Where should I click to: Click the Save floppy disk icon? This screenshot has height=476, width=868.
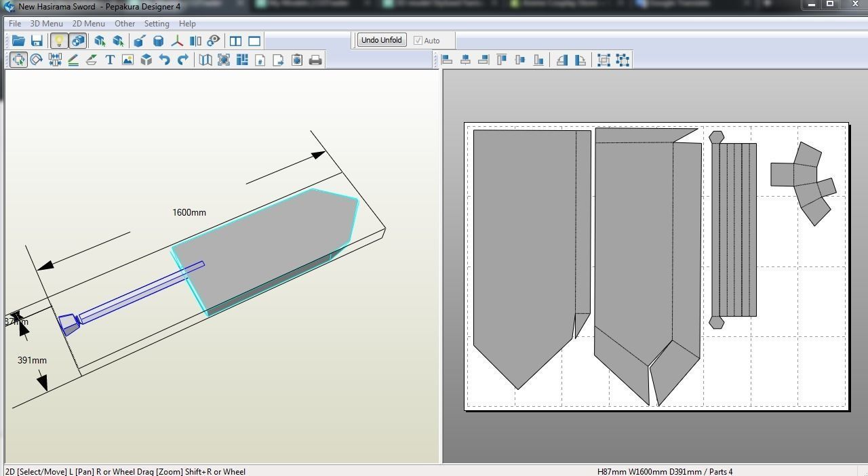click(x=37, y=41)
